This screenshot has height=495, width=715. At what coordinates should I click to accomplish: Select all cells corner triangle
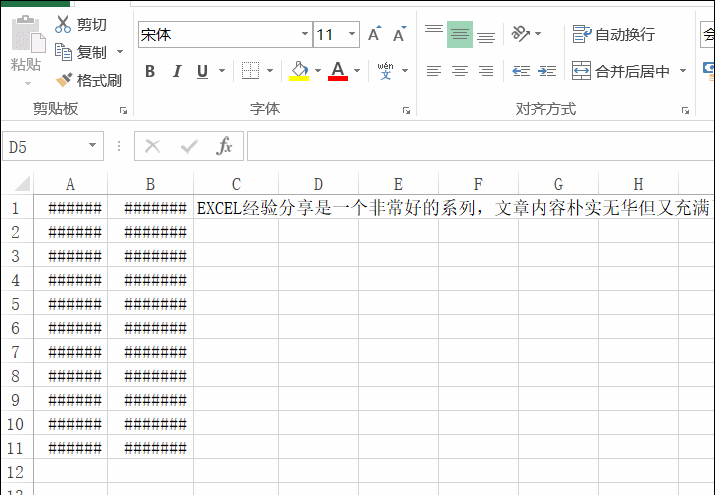[22, 184]
